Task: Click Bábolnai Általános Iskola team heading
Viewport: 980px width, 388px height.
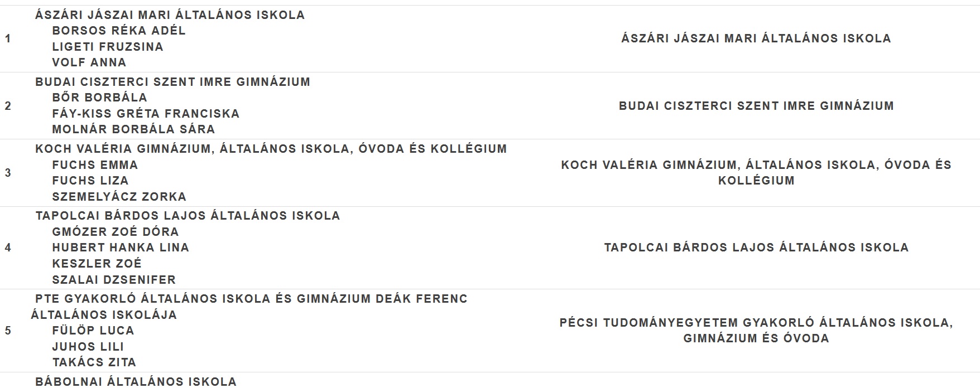Action: click(136, 382)
